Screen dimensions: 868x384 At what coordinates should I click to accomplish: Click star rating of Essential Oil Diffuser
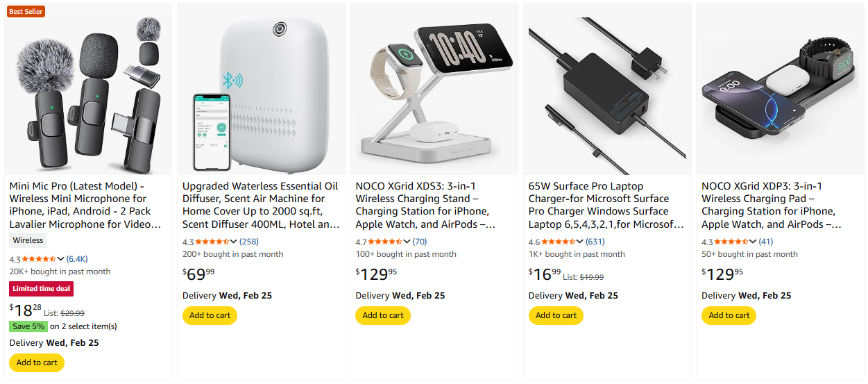coord(212,242)
